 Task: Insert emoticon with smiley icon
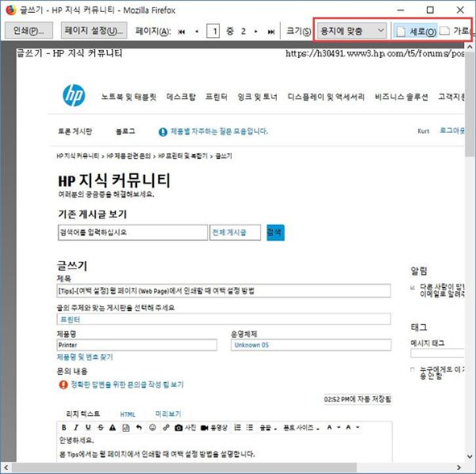pyautogui.click(x=152, y=427)
